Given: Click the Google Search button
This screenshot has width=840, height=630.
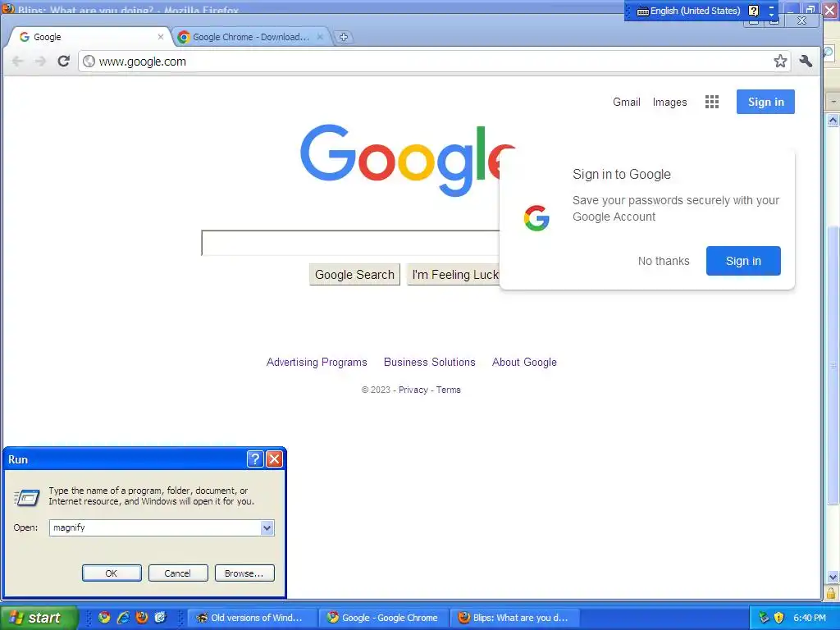Looking at the screenshot, I should point(354,275).
